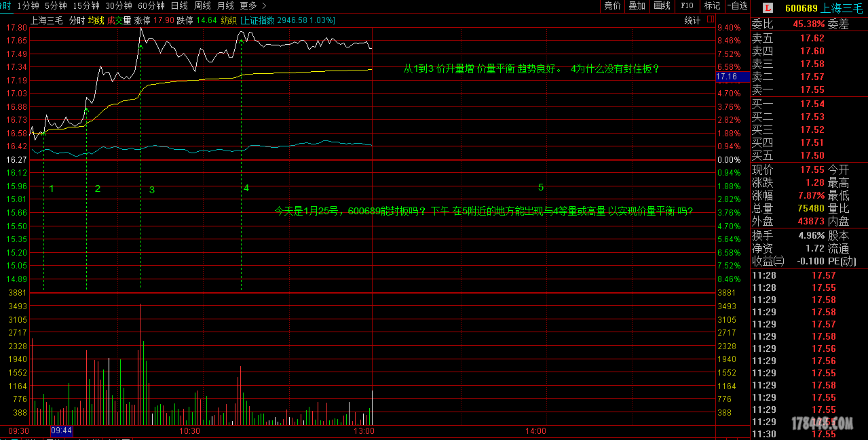Click the 涨幅 7.87% value
The height and width of the screenshot is (440, 868).
point(810,196)
